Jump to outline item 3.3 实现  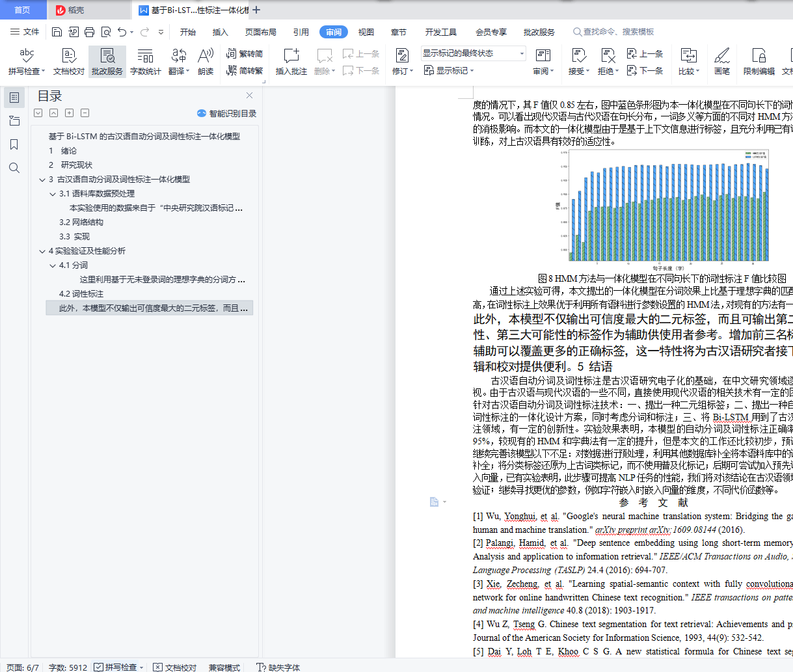(x=74, y=237)
